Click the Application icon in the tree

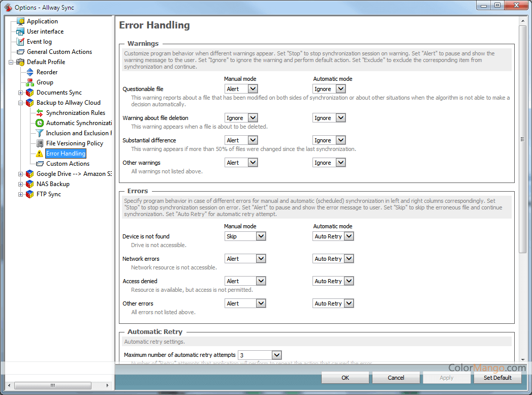pyautogui.click(x=20, y=21)
